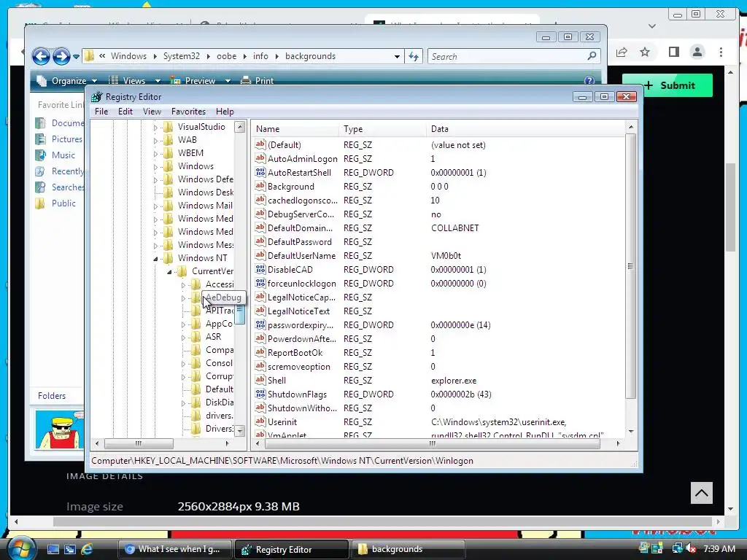Open Pictures in Explorer favorite links
Screen dimensions: 747x560
click(x=66, y=139)
